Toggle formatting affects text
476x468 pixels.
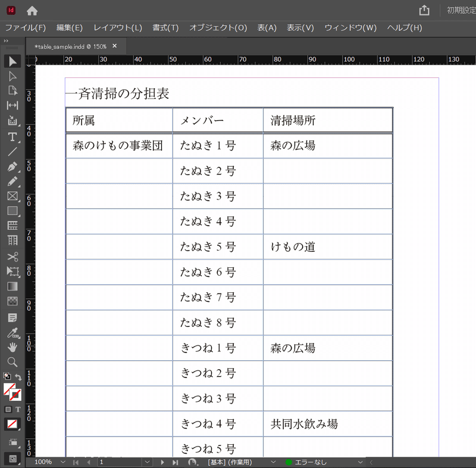18,410
